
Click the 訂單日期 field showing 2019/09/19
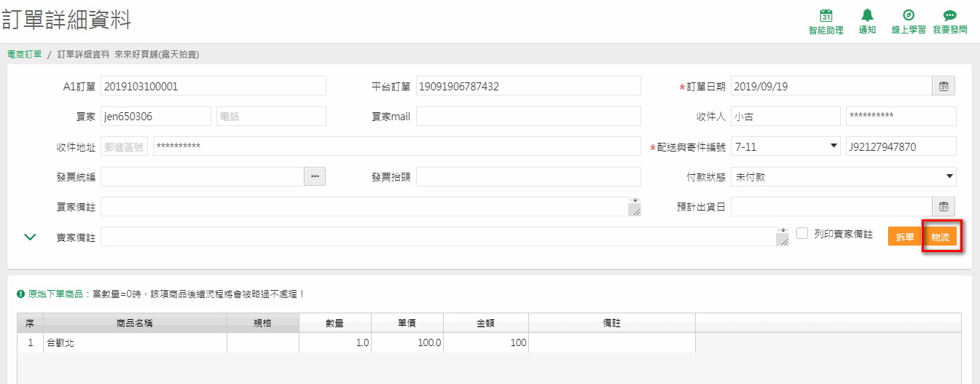(x=831, y=86)
